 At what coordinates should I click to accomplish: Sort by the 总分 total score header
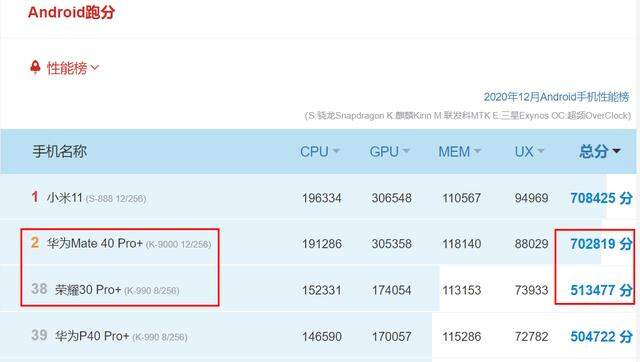[x=600, y=151]
